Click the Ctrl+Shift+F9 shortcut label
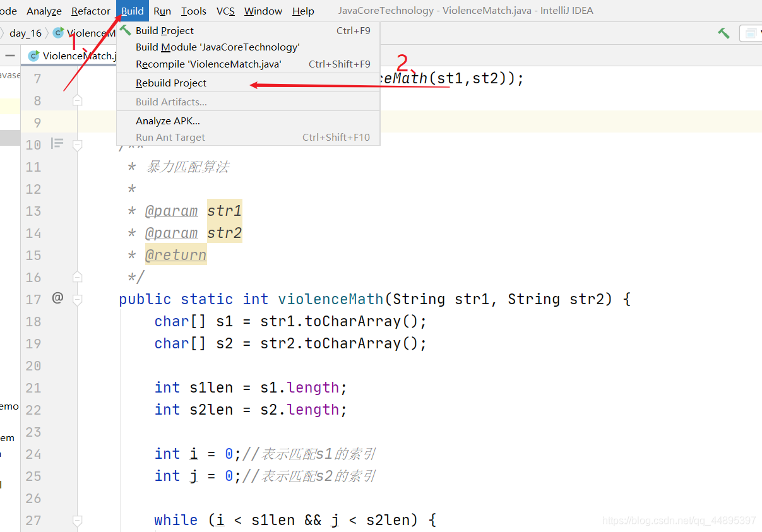This screenshot has width=762, height=532. [340, 64]
